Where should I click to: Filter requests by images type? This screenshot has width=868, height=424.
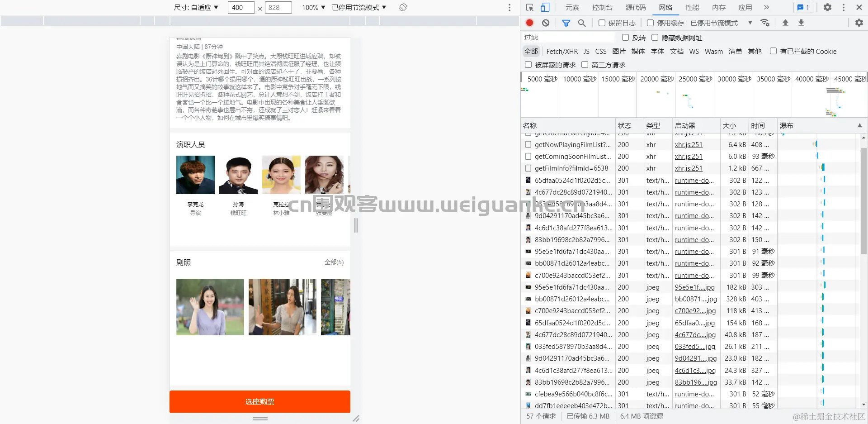619,51
